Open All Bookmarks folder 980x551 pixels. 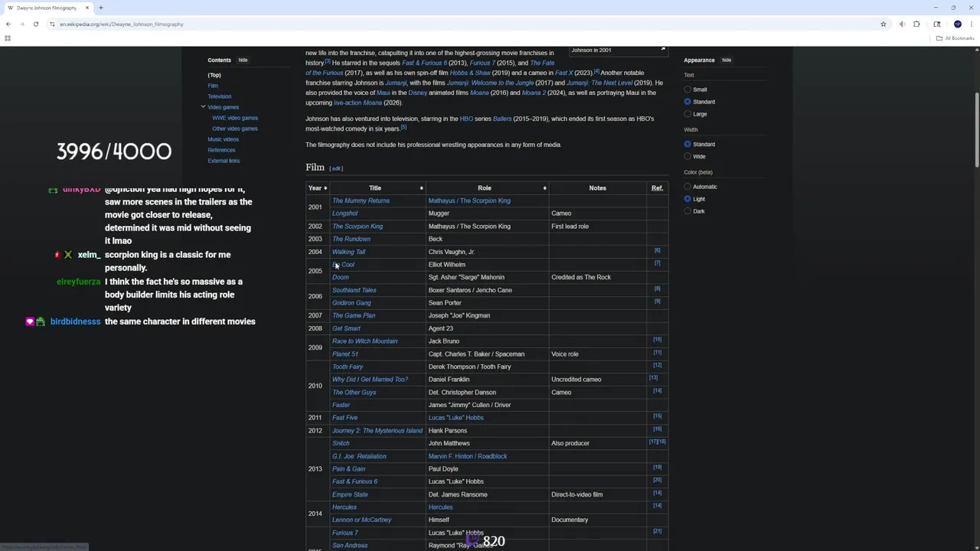pyautogui.click(x=955, y=38)
